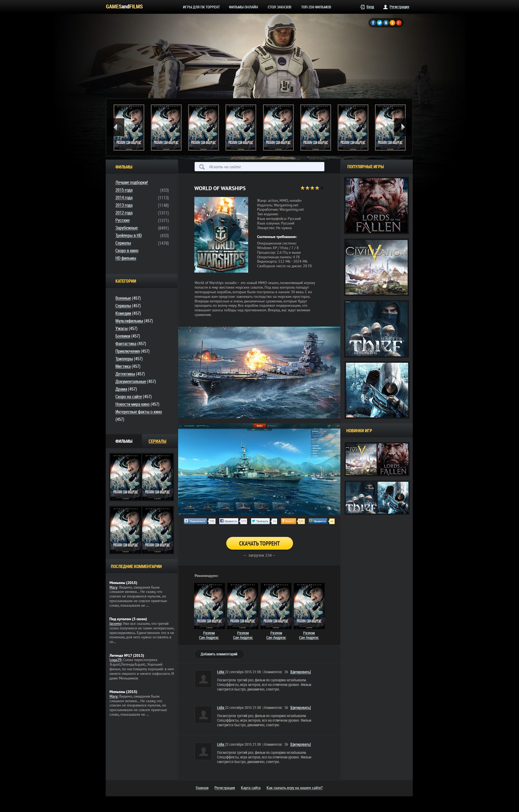The width and height of the screenshot is (519, 812).
Task: Open the Lords of the Fallen popular game thumbnail
Action: click(377, 205)
